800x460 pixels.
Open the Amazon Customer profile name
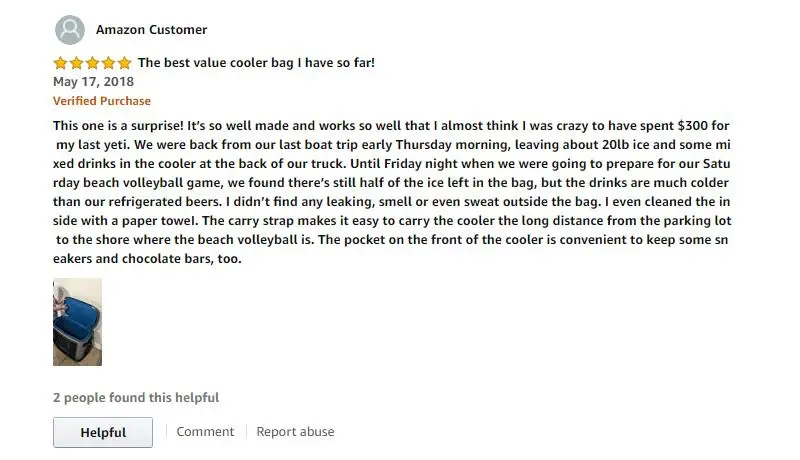tap(152, 30)
